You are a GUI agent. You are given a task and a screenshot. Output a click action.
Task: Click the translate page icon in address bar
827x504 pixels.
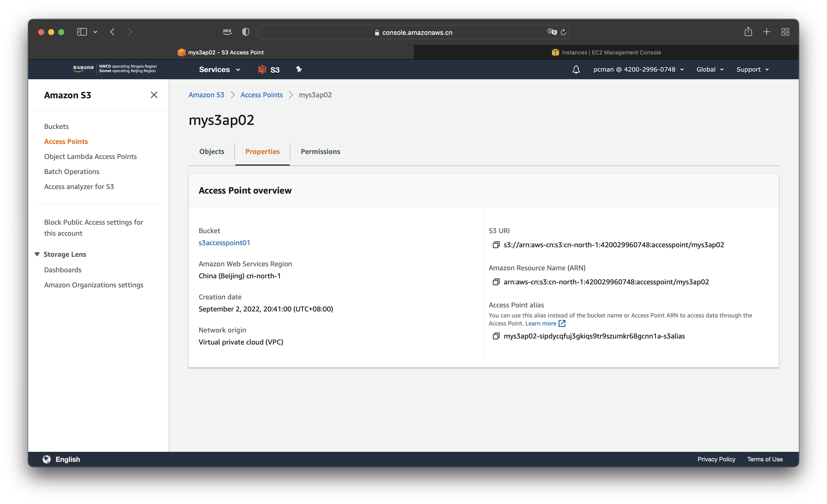click(x=552, y=32)
